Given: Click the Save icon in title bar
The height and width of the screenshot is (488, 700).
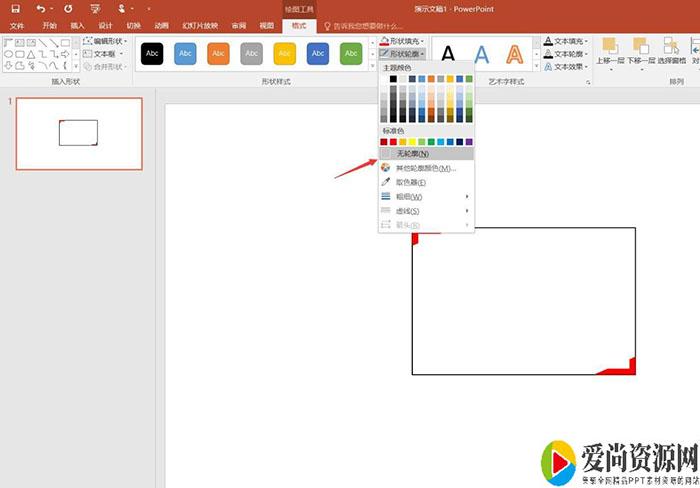Looking at the screenshot, I should (15, 8).
